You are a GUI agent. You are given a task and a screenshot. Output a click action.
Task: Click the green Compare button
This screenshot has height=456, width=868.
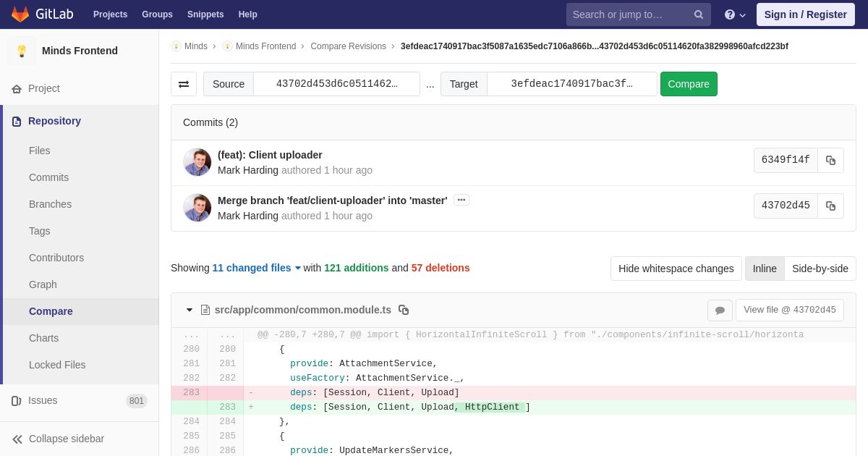click(x=689, y=84)
